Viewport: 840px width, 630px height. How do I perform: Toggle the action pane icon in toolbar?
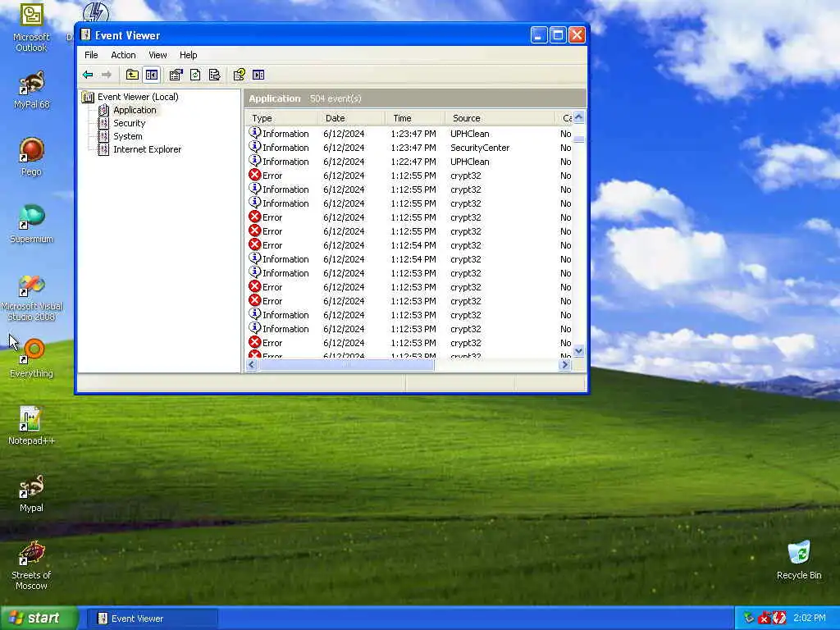(258, 75)
